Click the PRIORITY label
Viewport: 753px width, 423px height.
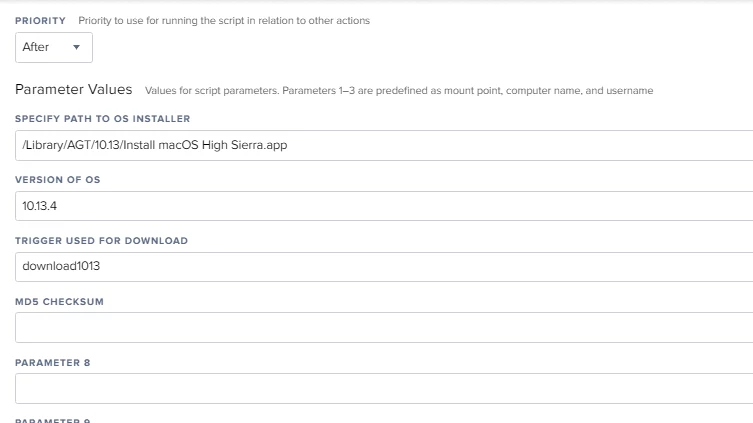40,20
